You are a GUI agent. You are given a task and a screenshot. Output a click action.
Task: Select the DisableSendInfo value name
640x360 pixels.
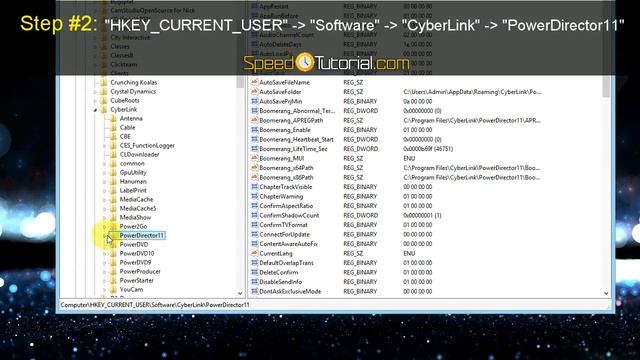point(281,282)
